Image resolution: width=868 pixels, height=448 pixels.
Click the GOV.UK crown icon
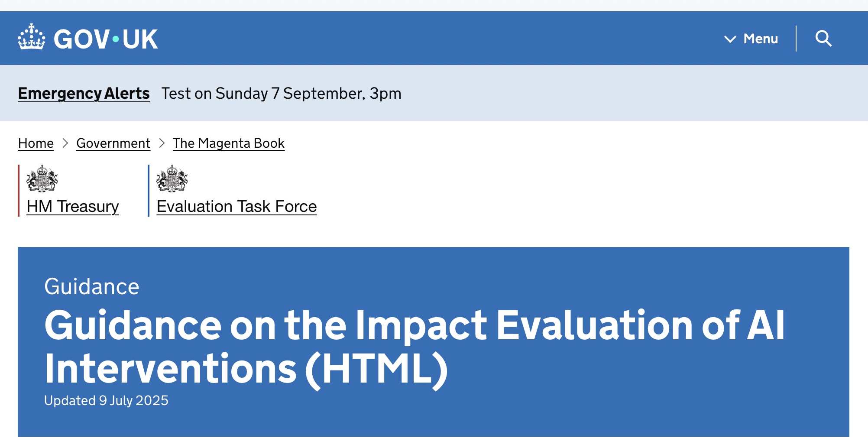[x=31, y=38]
